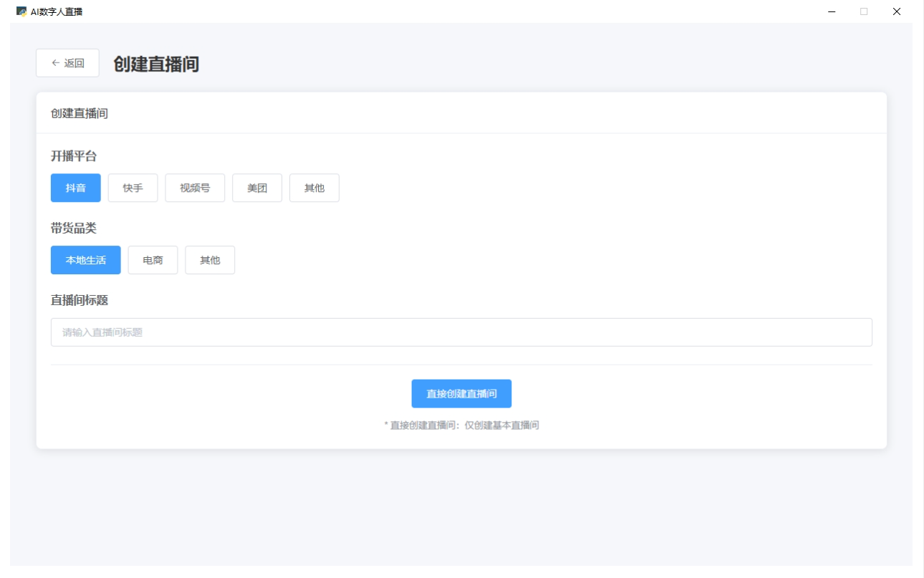Choose 其他 under 带货品类
Screen dimensions: 924x578
coord(210,260)
